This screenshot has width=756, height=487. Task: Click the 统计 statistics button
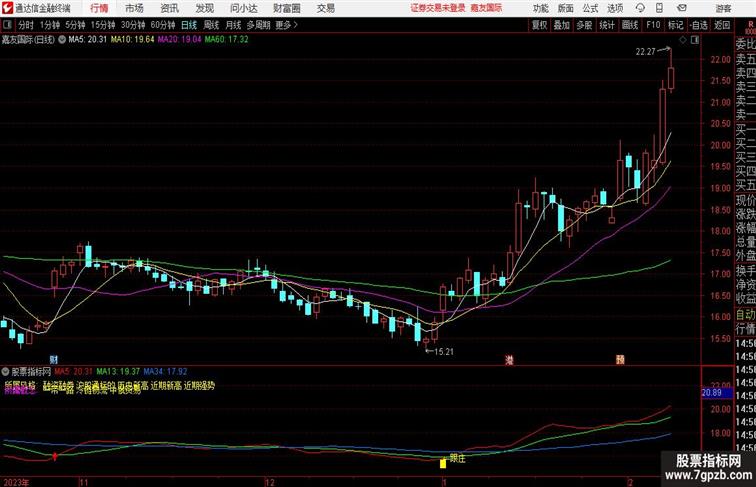click(x=607, y=25)
